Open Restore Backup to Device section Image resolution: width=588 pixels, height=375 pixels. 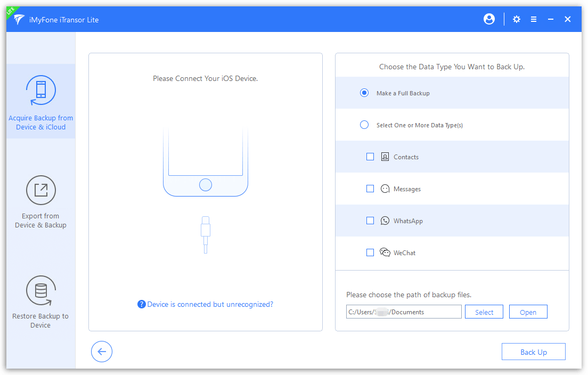(41, 302)
